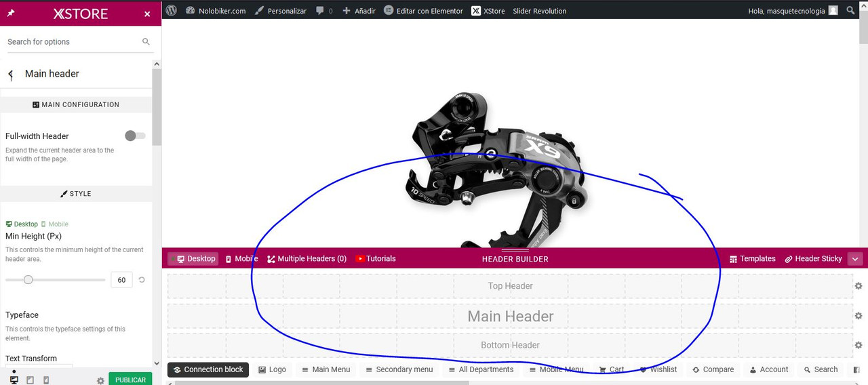Viewport: 868px width, 385px height.
Task: Select the Search builder element
Action: point(821,369)
